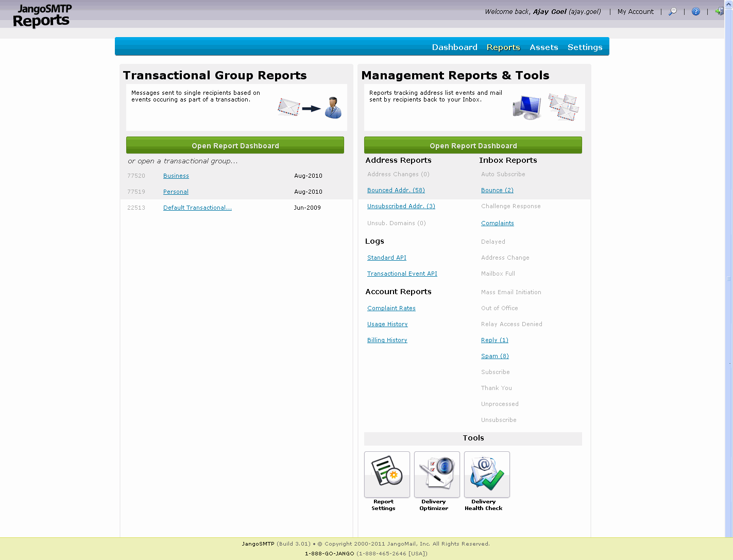This screenshot has width=733, height=560.
Task: Go to the Dashboard tab
Action: click(x=454, y=47)
